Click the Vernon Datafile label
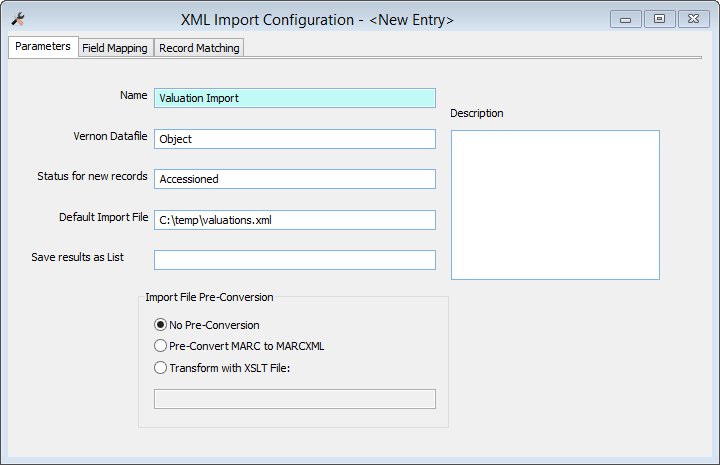 110,136
